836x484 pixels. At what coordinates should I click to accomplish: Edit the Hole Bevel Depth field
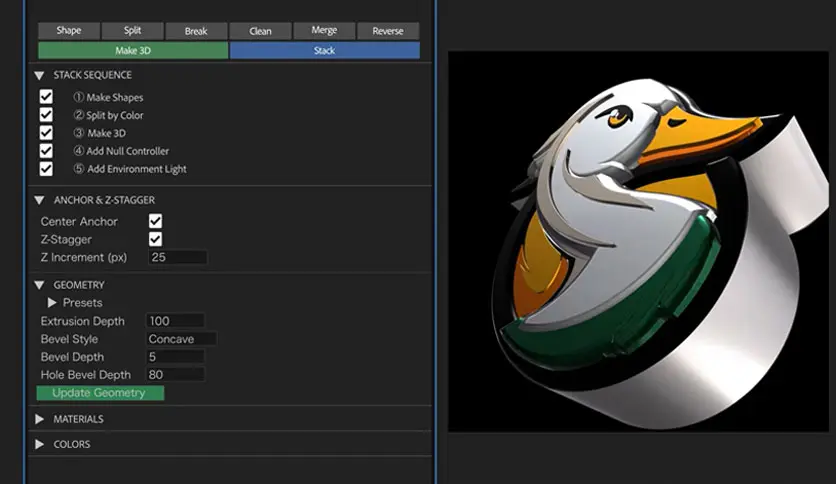click(175, 375)
